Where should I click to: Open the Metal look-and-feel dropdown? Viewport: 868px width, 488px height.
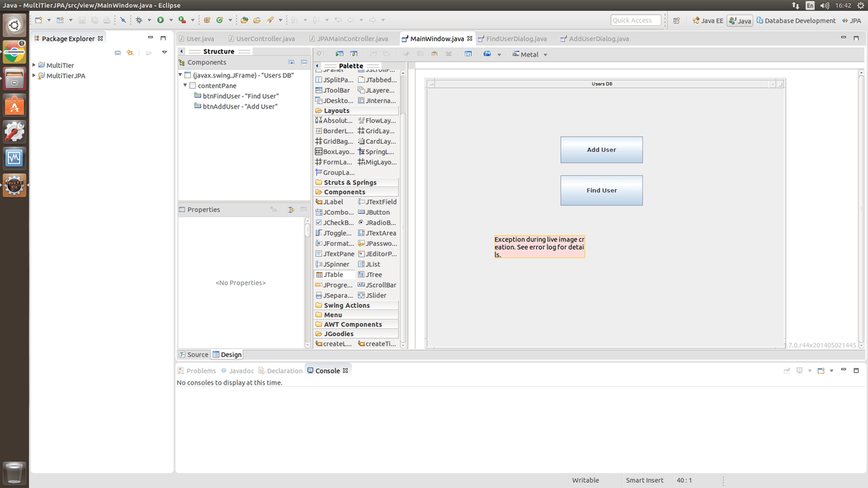(529, 54)
